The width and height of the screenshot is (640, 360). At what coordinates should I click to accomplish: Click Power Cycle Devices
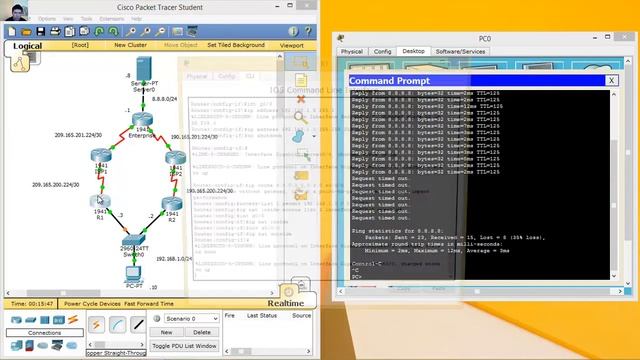pos(92,304)
